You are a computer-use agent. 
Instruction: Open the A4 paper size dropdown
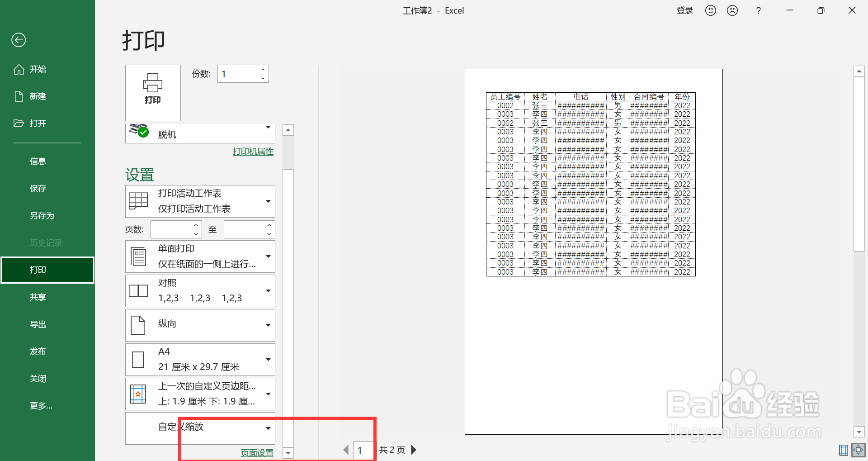click(x=200, y=360)
